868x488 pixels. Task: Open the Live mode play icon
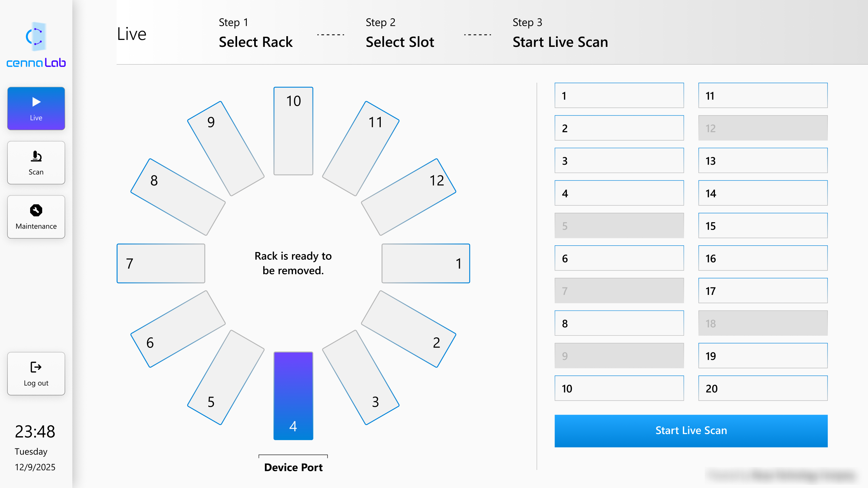click(x=36, y=102)
